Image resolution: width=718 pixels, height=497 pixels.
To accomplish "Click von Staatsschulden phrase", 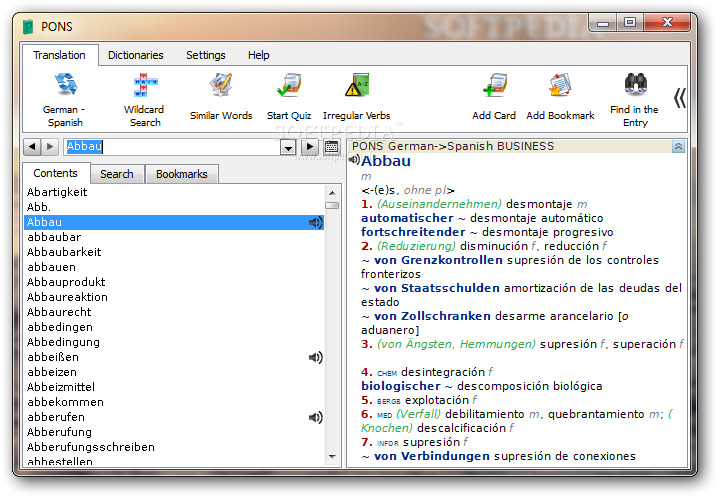I will (x=437, y=288).
